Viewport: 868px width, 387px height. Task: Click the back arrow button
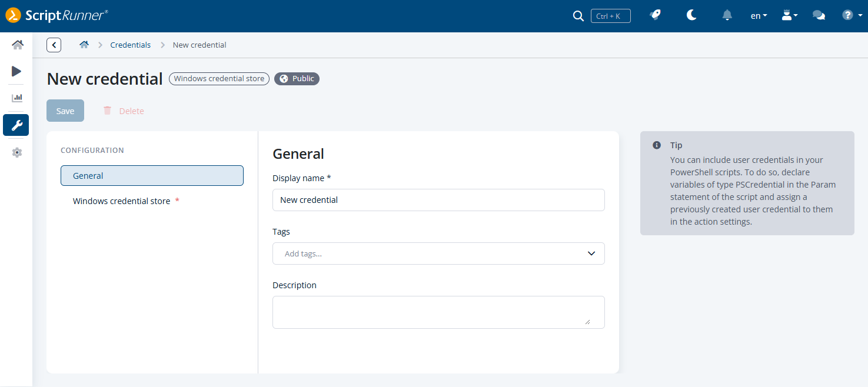point(54,45)
